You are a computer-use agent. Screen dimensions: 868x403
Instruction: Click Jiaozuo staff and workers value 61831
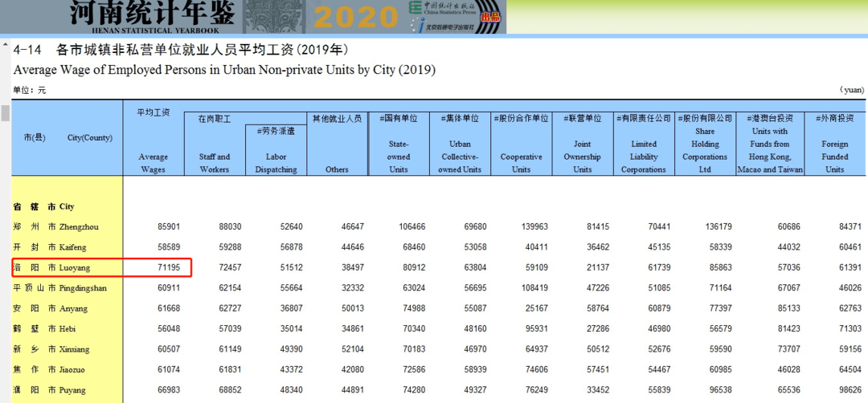click(230, 369)
